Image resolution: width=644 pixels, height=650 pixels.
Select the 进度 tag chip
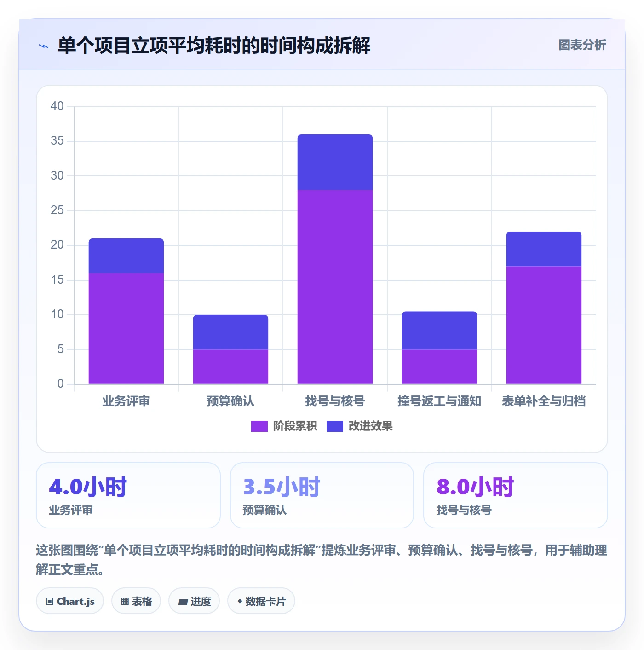194,601
